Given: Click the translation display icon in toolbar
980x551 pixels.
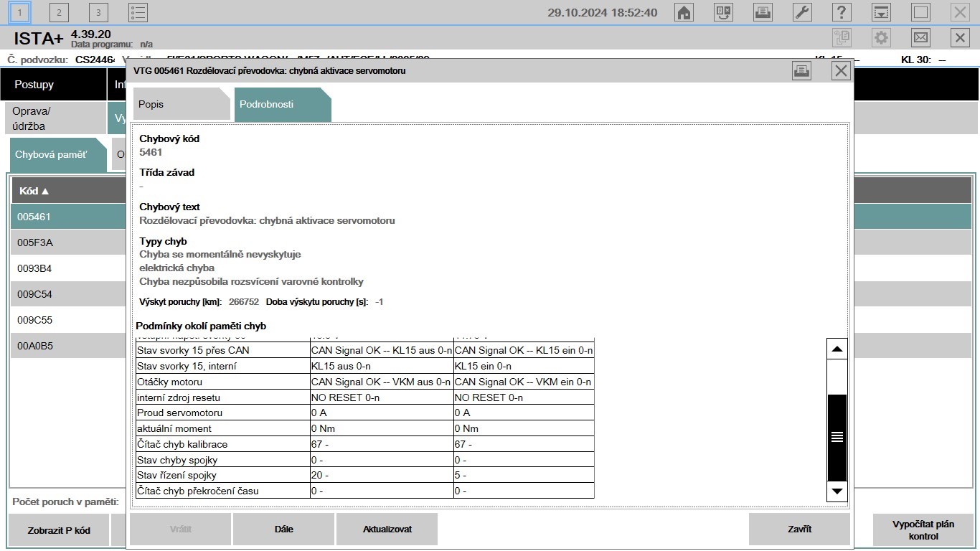Looking at the screenshot, I should click(x=723, y=12).
